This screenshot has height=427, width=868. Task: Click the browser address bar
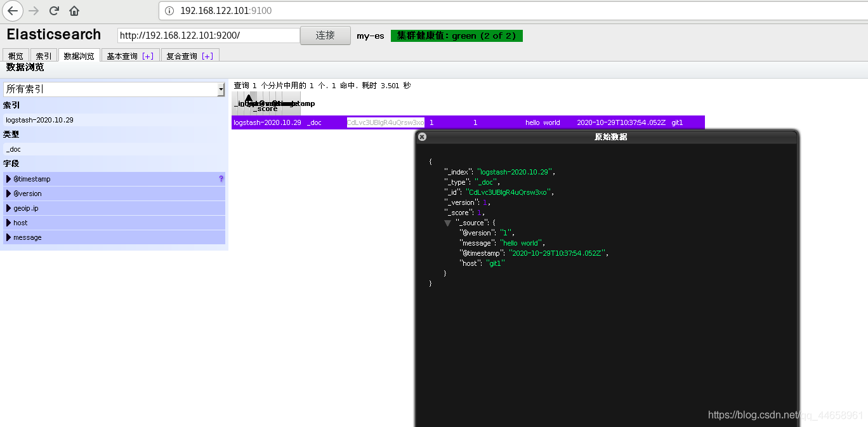pyautogui.click(x=513, y=11)
